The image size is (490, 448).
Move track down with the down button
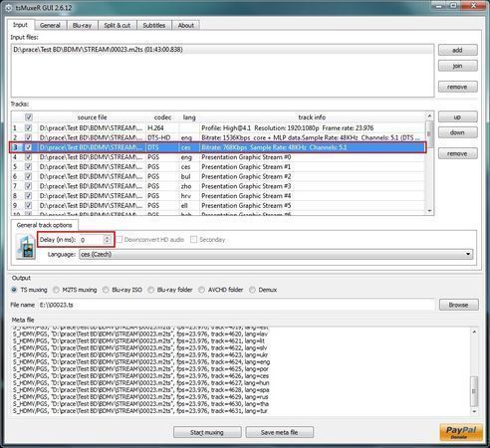(457, 132)
